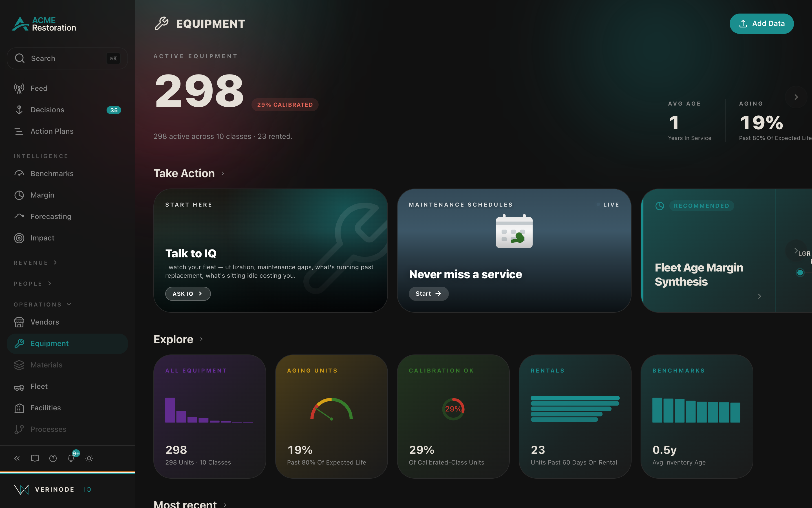The width and height of the screenshot is (812, 508).
Task: Click the Aging 19% stat
Action: coord(762,123)
